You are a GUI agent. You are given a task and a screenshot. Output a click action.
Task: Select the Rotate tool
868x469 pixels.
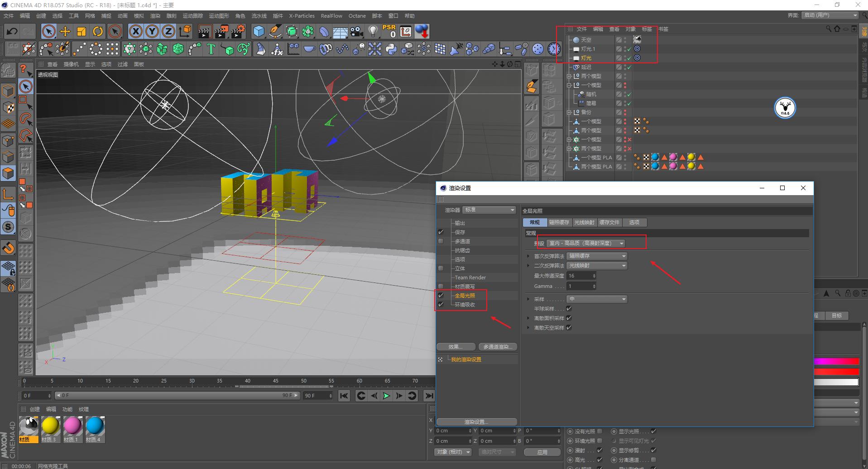[x=98, y=31]
